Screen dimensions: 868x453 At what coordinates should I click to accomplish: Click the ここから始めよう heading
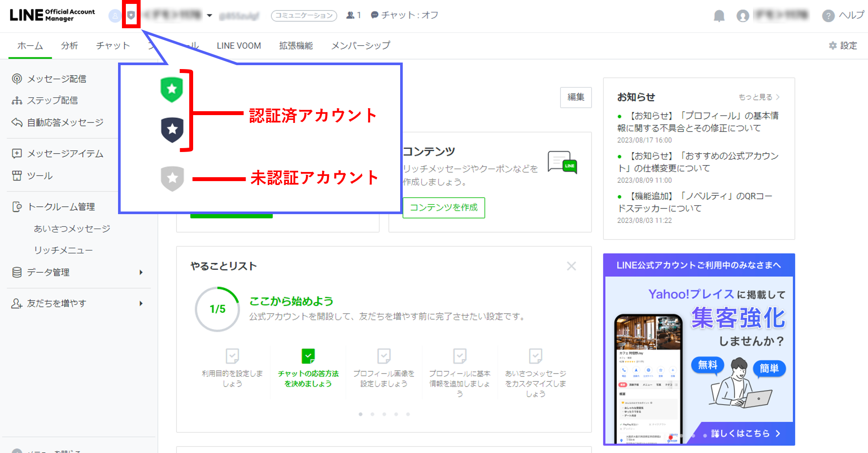click(291, 301)
